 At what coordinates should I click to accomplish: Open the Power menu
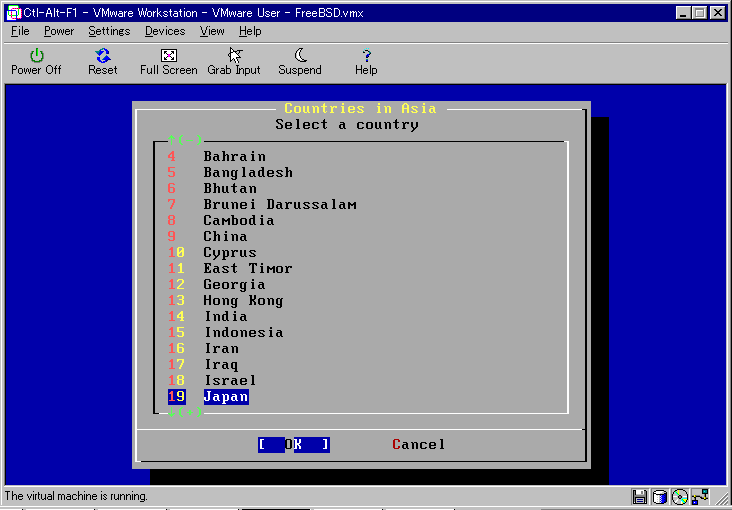(x=59, y=31)
